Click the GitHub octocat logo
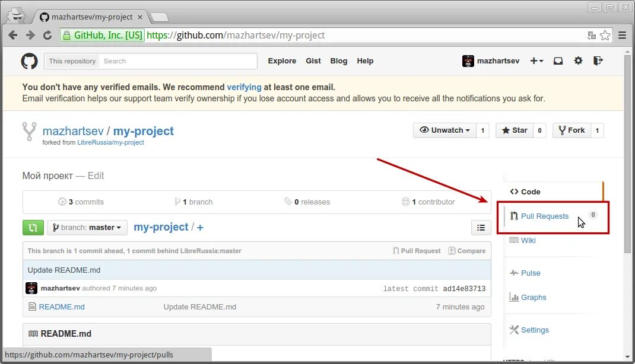 [x=29, y=61]
